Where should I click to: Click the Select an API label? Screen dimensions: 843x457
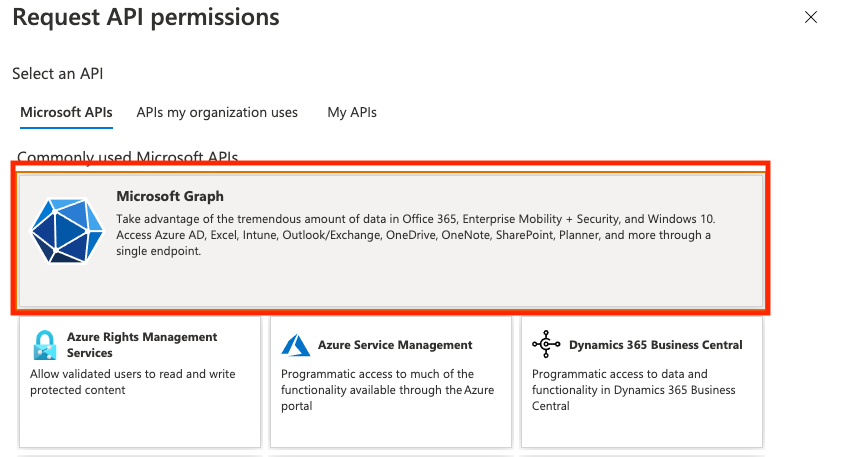tap(58, 74)
